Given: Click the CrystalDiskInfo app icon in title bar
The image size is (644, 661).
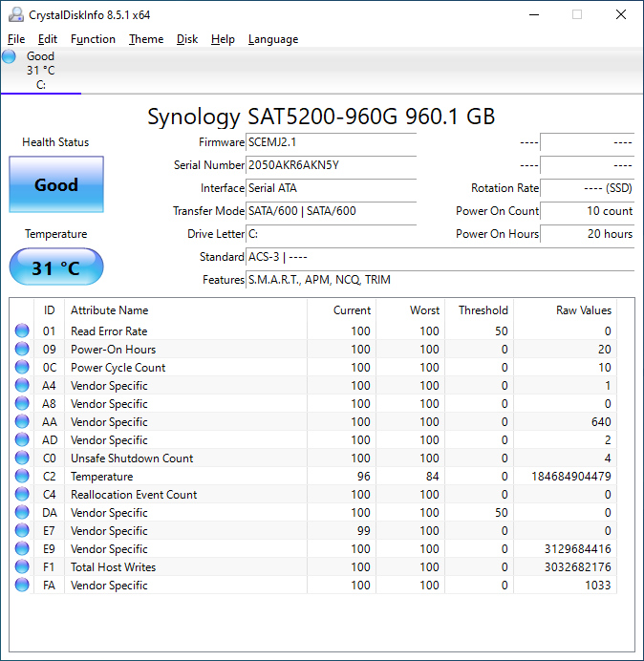Looking at the screenshot, I should (14, 14).
